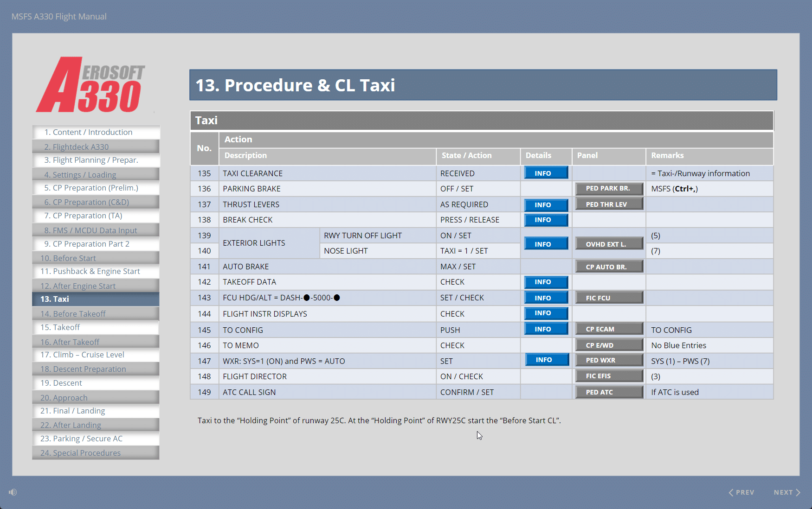This screenshot has width=812, height=509.
Task: Go back with the PREV button
Action: [741, 492]
